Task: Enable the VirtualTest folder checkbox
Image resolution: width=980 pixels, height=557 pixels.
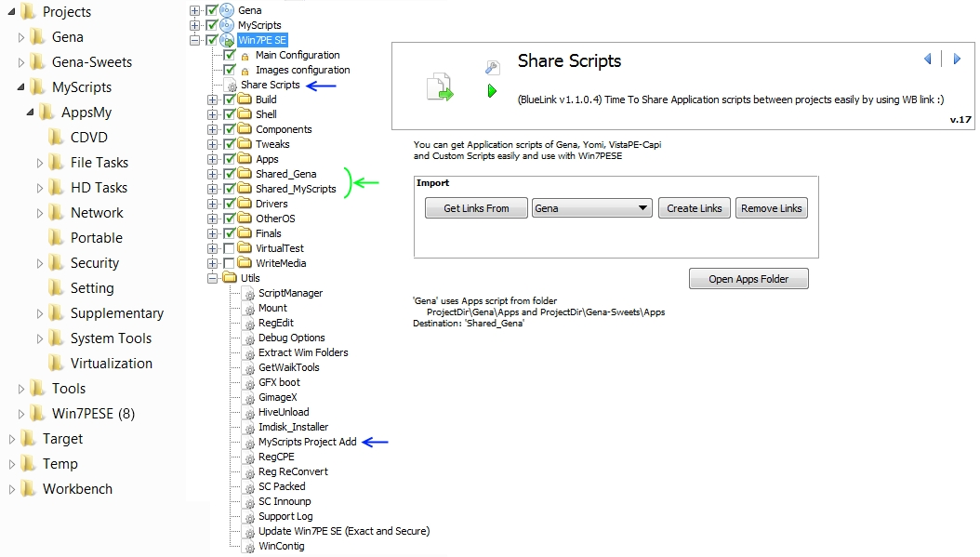Action: click(x=230, y=248)
